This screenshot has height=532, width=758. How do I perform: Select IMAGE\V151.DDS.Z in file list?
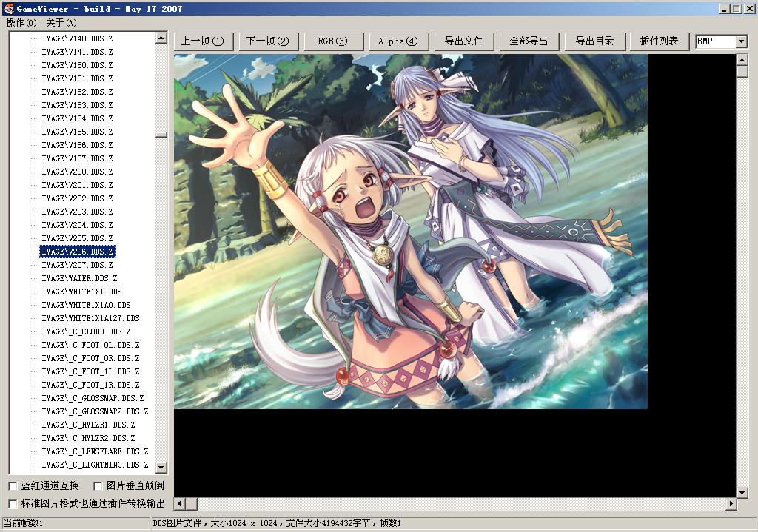tap(77, 78)
